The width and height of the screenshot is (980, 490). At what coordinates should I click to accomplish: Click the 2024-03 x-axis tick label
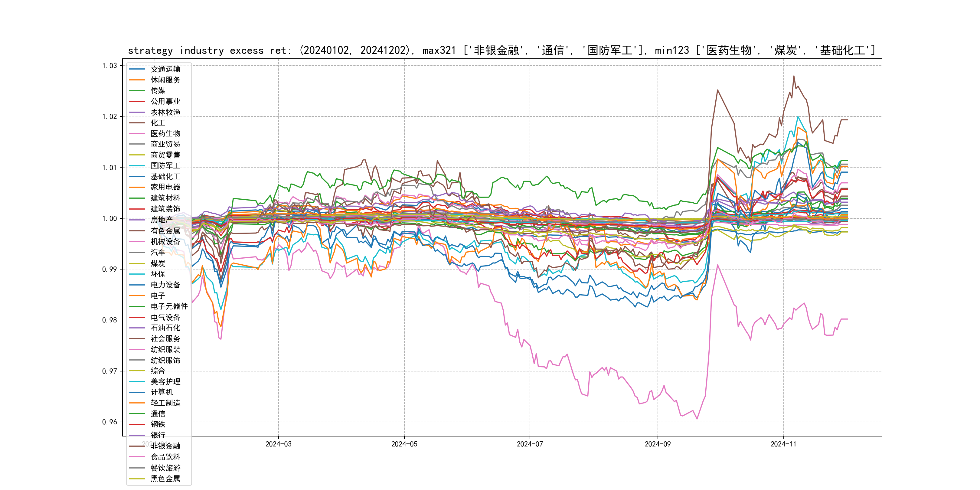point(279,444)
